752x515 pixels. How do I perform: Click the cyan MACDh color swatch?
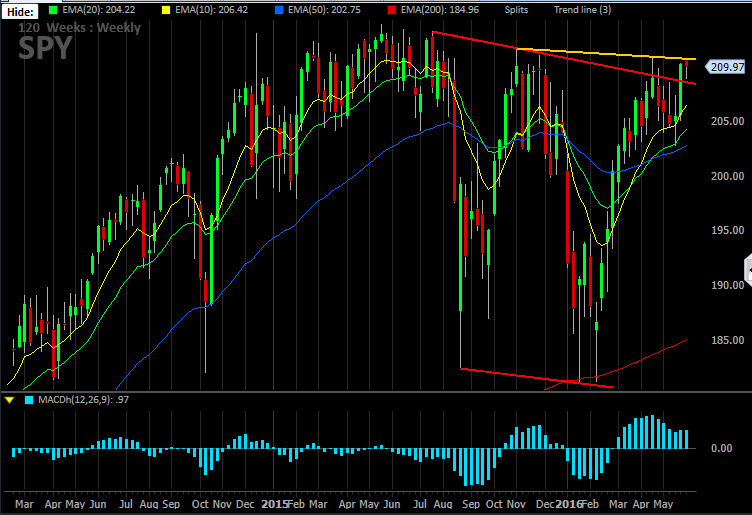coord(29,400)
